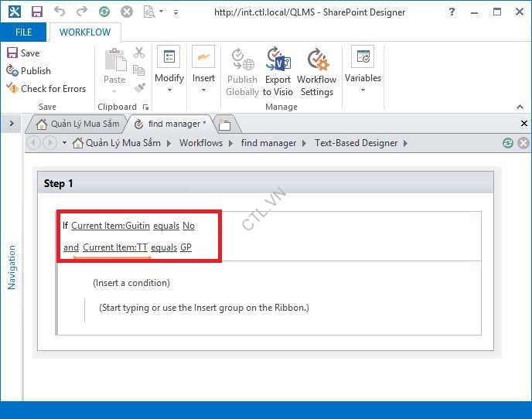
Task: Expand the Navigation pane arrow
Action: tap(12, 124)
